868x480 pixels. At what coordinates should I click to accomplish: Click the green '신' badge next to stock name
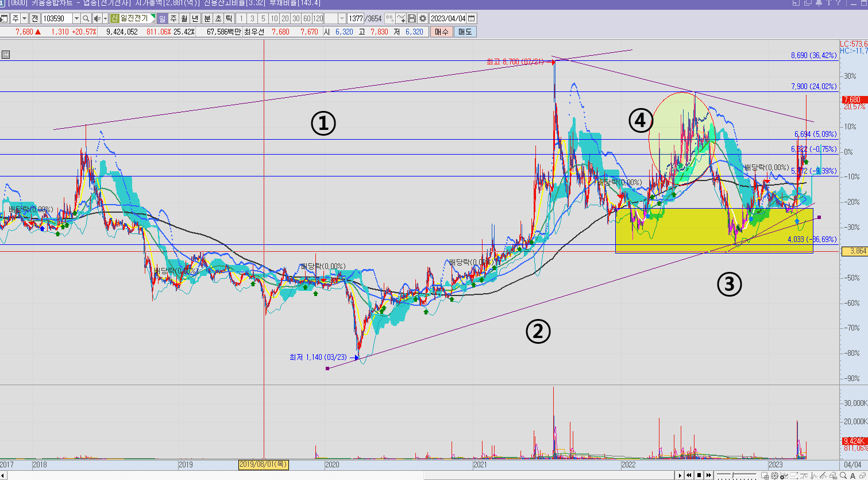coord(114,18)
